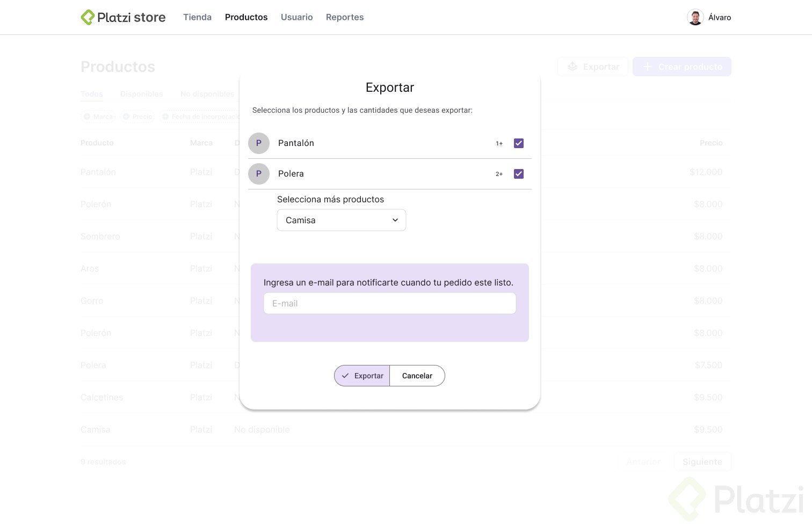Click the 9 resultados count text
812x527 pixels.
point(103,462)
